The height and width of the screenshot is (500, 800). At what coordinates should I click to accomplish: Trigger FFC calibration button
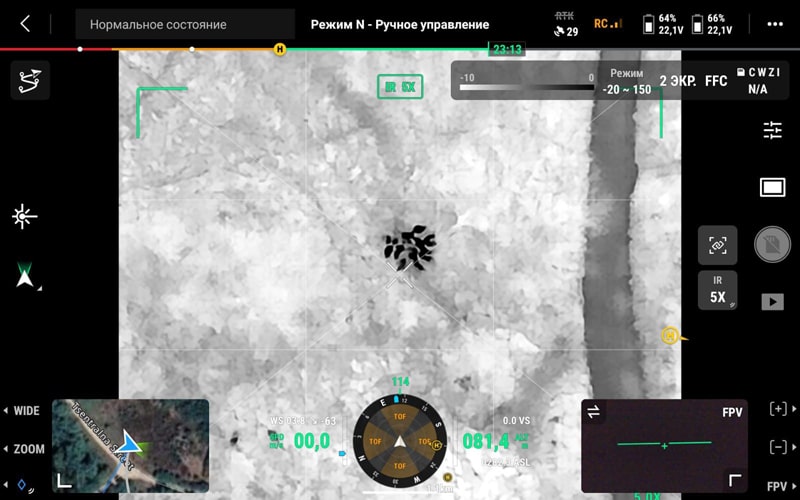click(x=716, y=81)
